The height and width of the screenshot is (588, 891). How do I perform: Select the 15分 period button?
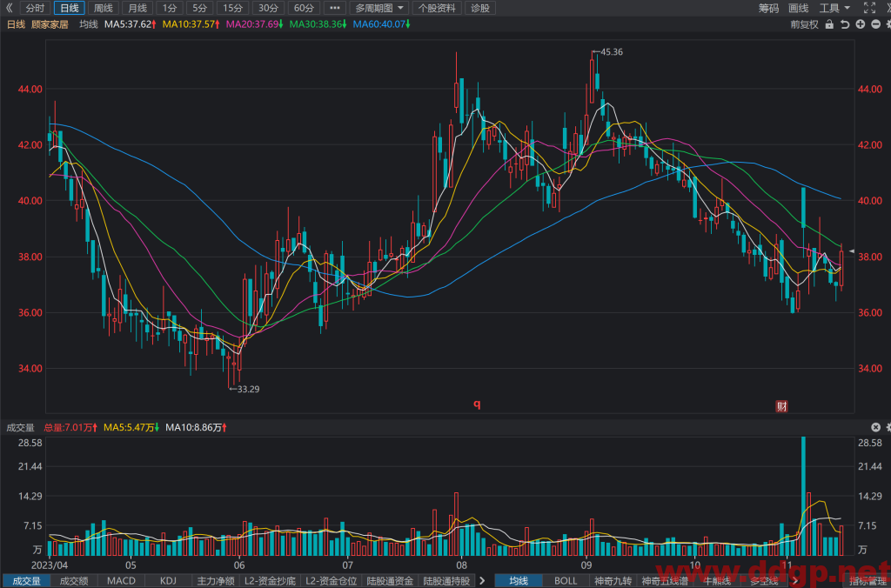coord(232,8)
